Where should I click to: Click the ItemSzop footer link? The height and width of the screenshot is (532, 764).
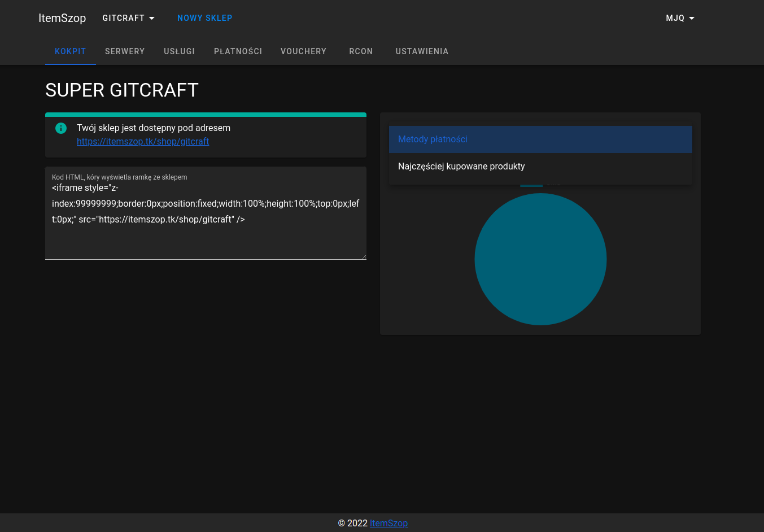[x=388, y=524]
